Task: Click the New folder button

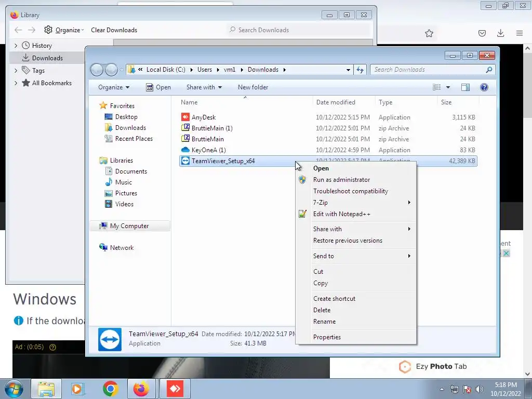Action: click(x=253, y=87)
